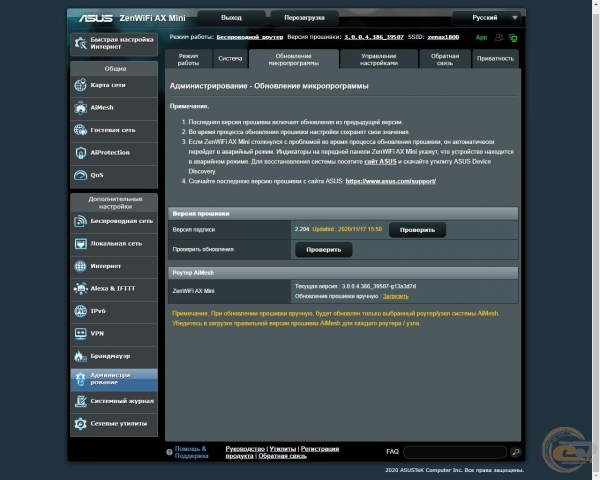
Task: Click the Администрирование gear icon
Action: [80, 379]
